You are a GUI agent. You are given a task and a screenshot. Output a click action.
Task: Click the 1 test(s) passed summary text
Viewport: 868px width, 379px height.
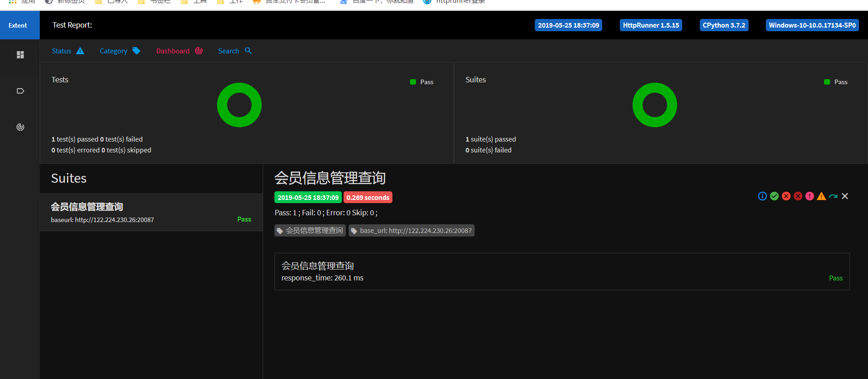click(x=75, y=139)
